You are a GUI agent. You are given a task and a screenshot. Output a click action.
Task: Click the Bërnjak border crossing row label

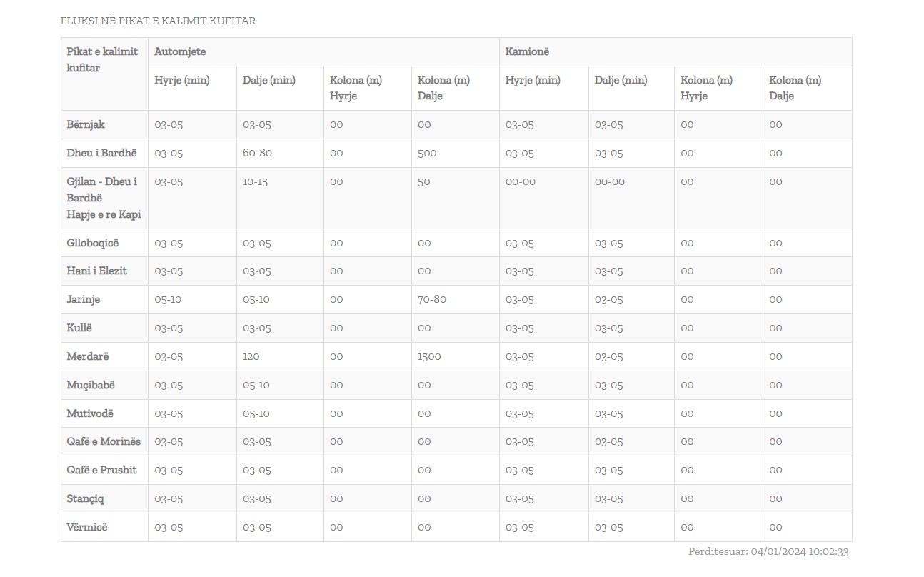[x=86, y=124]
